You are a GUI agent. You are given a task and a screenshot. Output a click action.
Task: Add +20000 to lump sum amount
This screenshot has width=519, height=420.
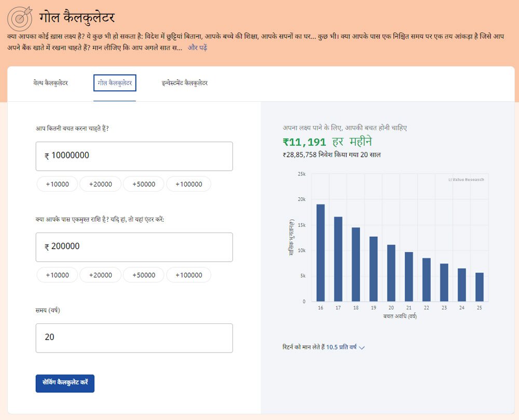(100, 275)
